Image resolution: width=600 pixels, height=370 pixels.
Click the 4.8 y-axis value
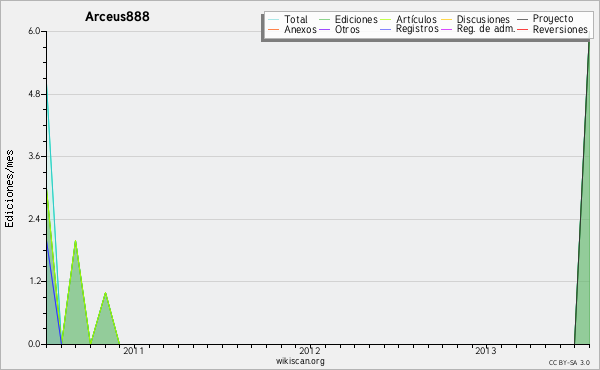click(34, 94)
